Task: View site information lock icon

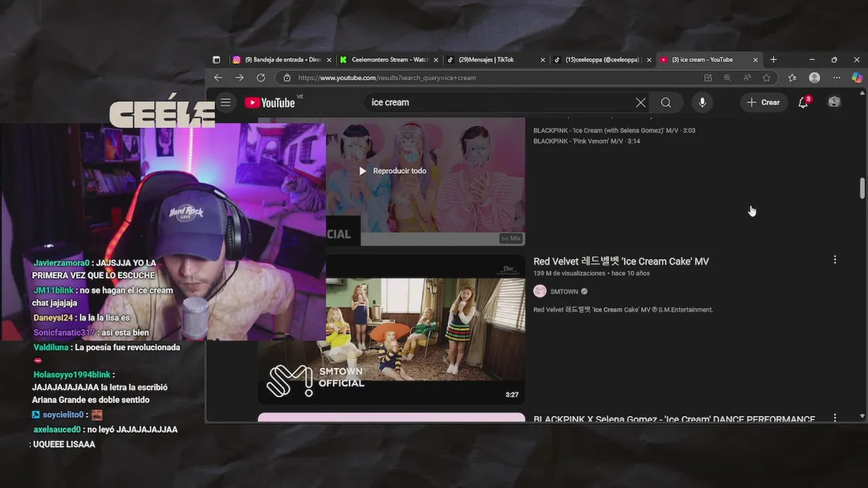Action: [x=287, y=78]
